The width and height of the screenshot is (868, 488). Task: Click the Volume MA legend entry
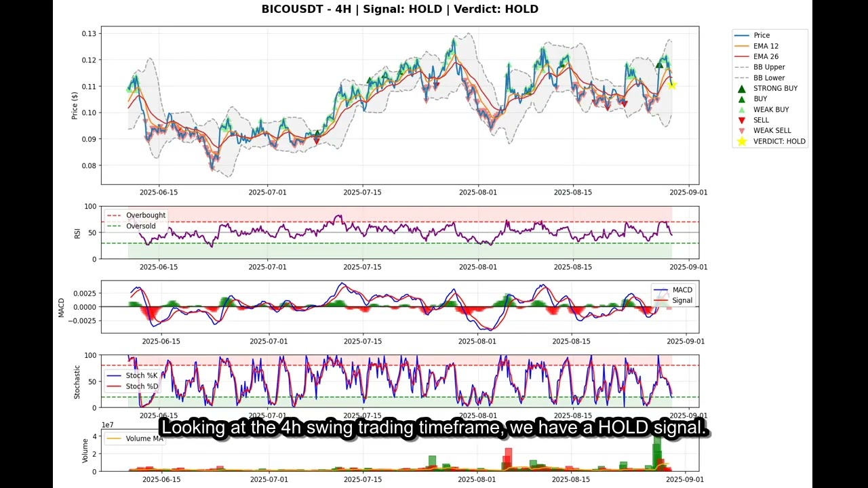135,439
